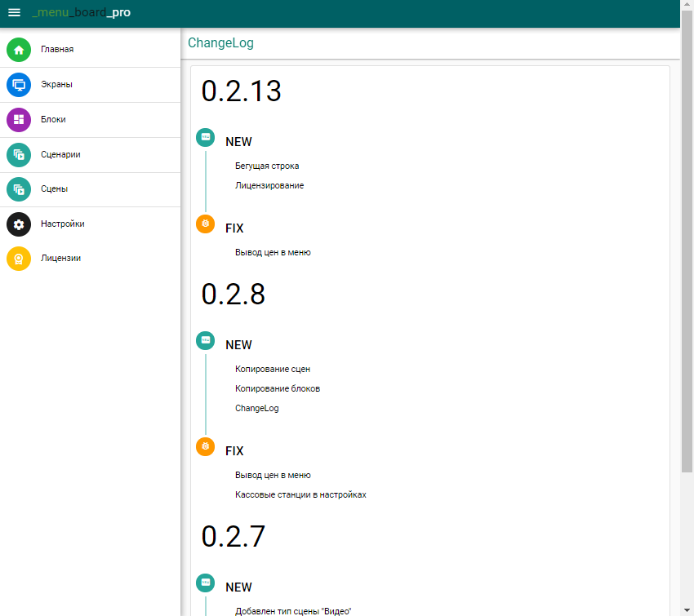Click the teal icon next to Сцены
The height and width of the screenshot is (616, 694).
tap(19, 189)
